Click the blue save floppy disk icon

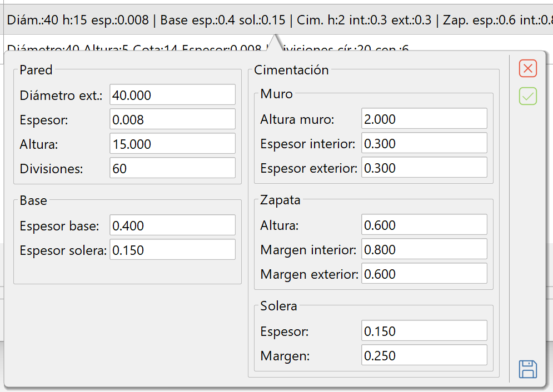527,369
